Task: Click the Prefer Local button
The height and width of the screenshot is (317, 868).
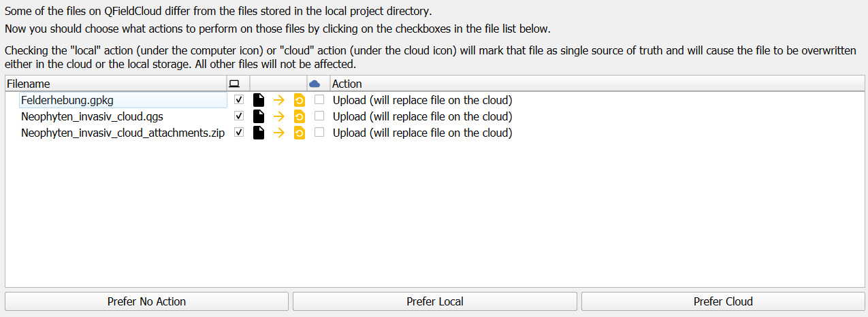Action: pos(435,301)
